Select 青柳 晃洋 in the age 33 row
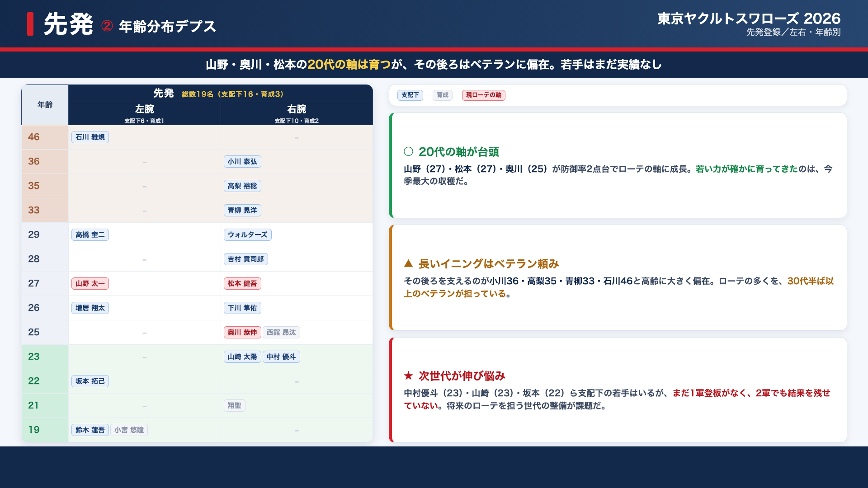Image resolution: width=868 pixels, height=488 pixels. coord(242,211)
